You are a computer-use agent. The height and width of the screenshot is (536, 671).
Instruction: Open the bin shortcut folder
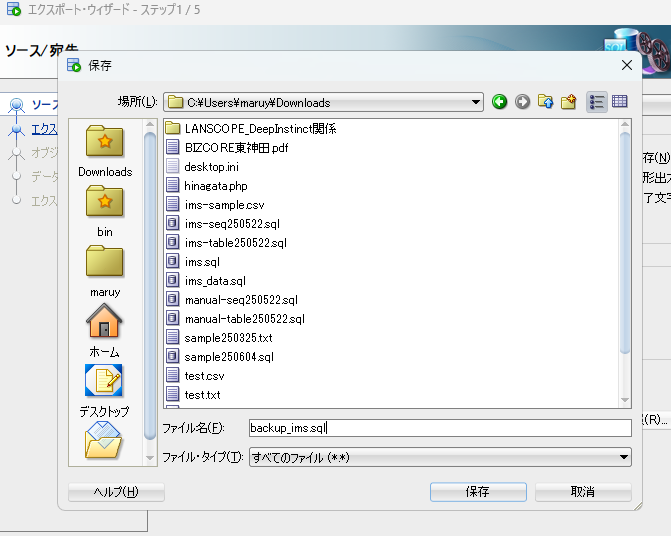click(105, 212)
